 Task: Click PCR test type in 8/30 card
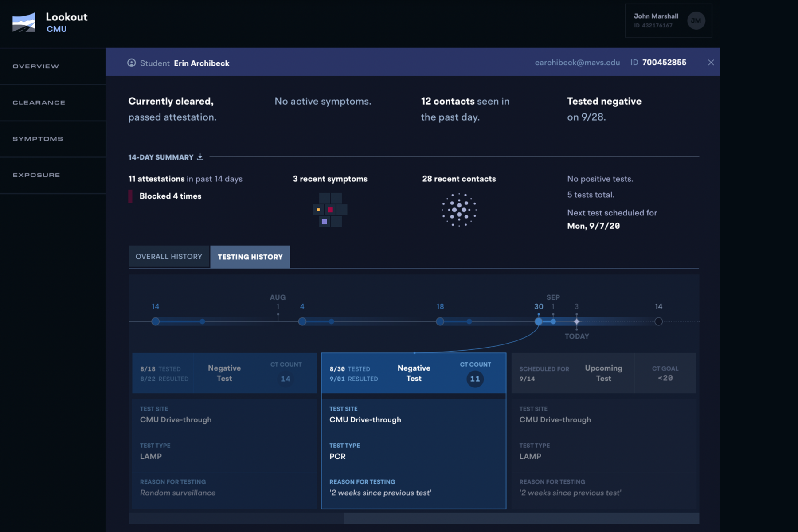pyautogui.click(x=337, y=456)
